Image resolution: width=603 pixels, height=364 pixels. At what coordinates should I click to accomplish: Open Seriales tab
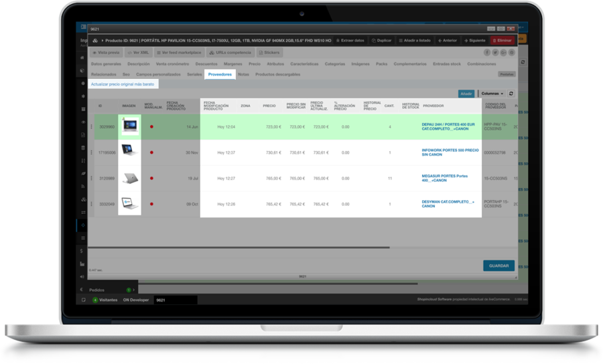click(x=194, y=74)
